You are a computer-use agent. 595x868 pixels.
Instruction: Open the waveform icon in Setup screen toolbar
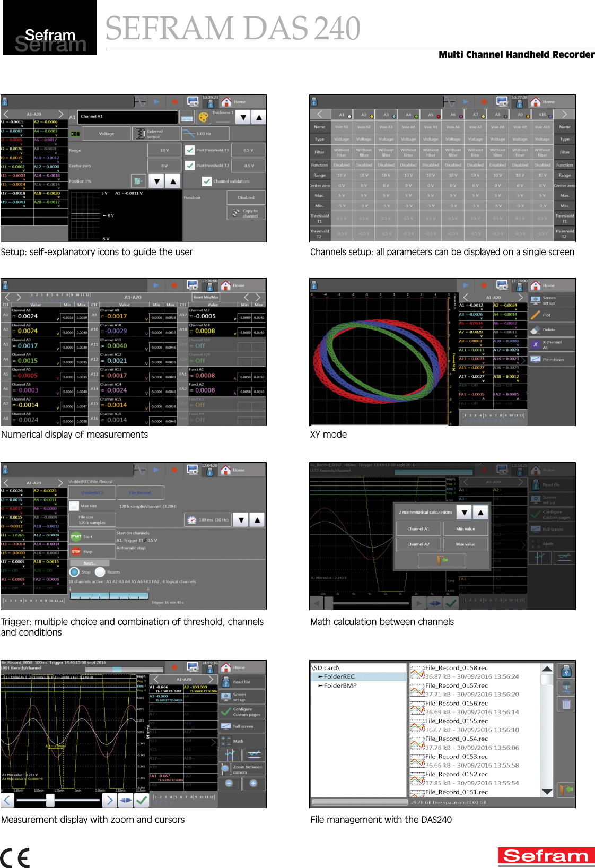pyautogui.click(x=139, y=101)
